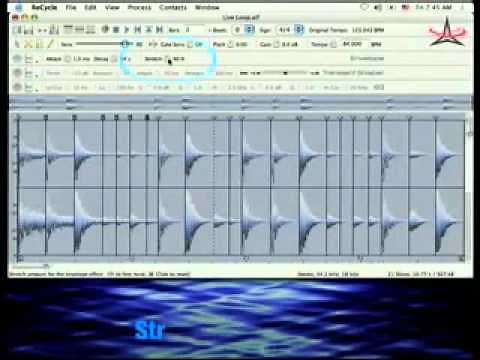Show the Transient Shaper panel toolbar icon
This screenshot has height=360, width=480.
coord(79,30)
